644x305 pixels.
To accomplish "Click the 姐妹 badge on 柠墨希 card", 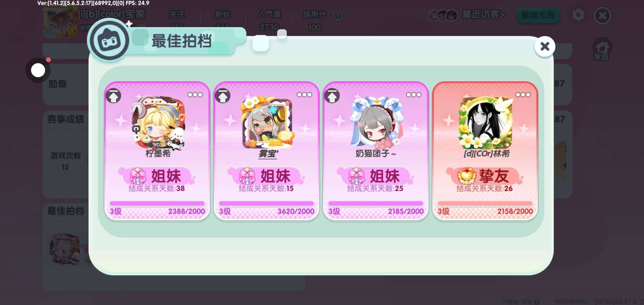I will click(x=157, y=176).
